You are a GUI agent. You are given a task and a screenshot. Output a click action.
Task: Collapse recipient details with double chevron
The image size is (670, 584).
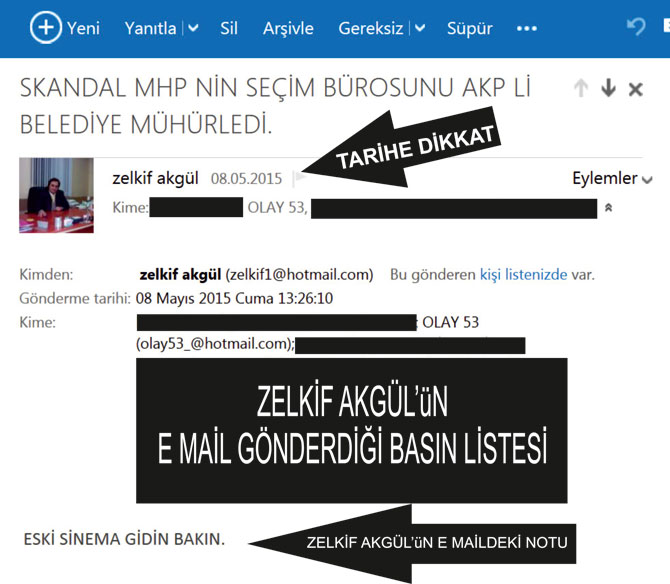[x=608, y=208]
